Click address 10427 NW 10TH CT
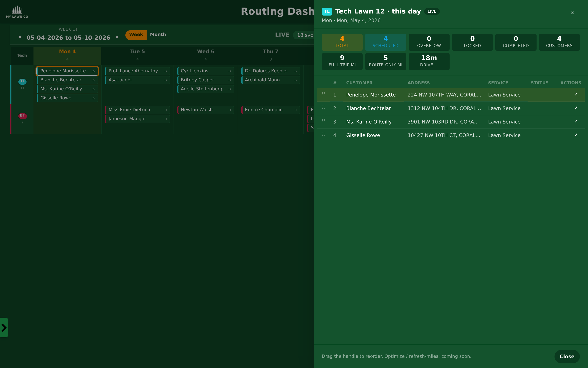The width and height of the screenshot is (588, 368). (444, 135)
